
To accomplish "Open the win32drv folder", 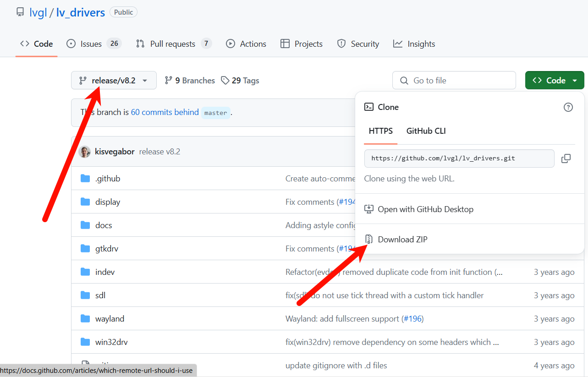I will (111, 342).
